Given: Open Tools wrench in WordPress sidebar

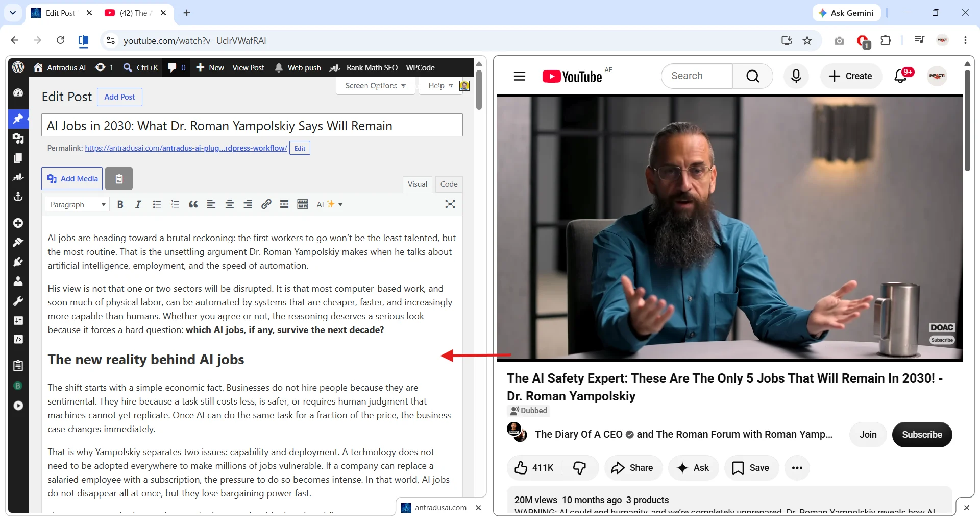Looking at the screenshot, I should (18, 301).
